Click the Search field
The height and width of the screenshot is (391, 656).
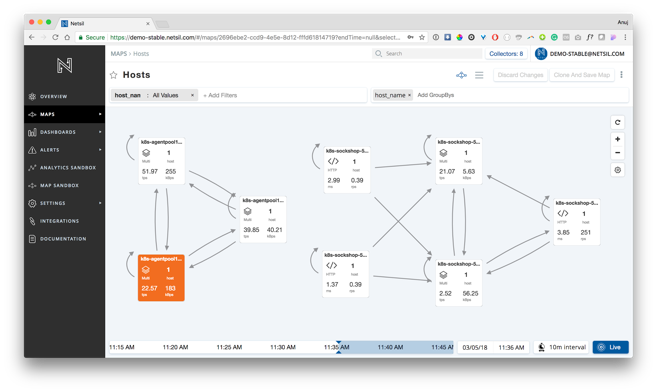tap(427, 54)
